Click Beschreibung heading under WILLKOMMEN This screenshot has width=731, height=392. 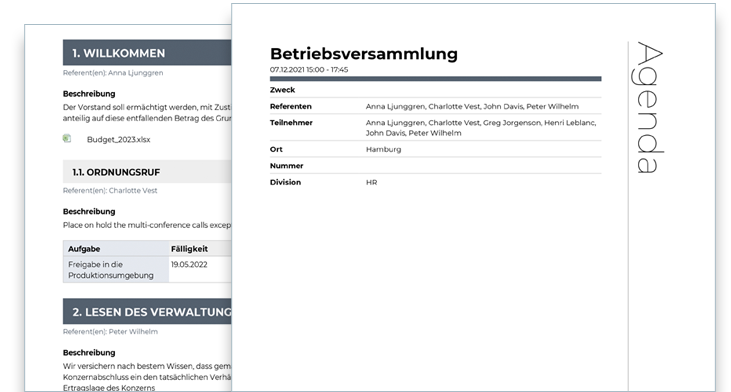[89, 94]
